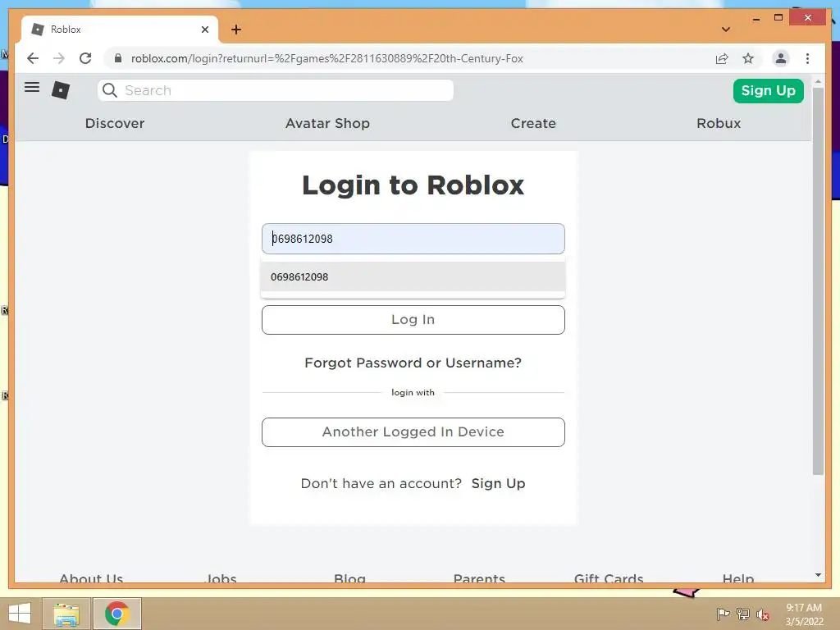Go back with the browser back arrow

click(x=33, y=58)
